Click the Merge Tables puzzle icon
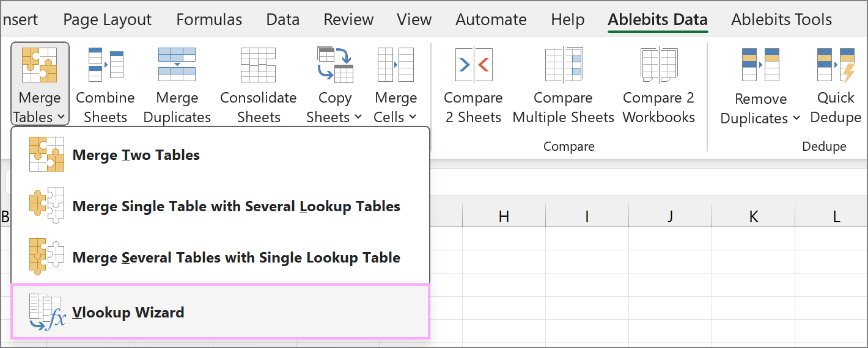Viewport: 868px width, 348px height. click(39, 65)
